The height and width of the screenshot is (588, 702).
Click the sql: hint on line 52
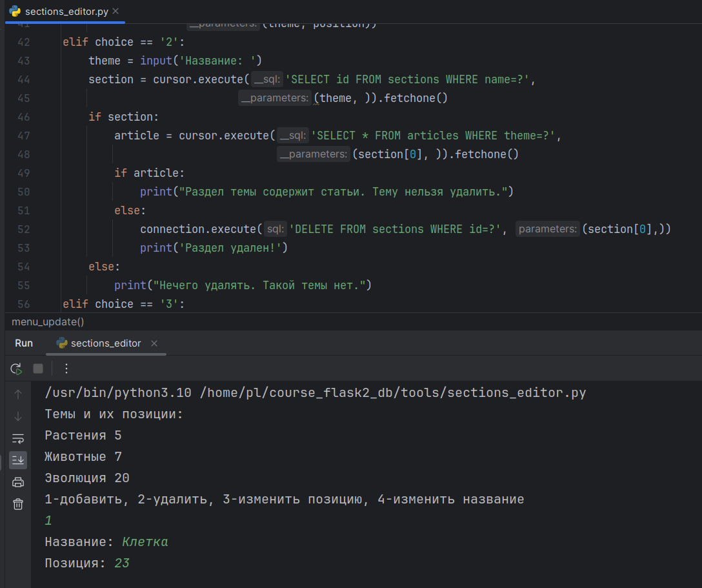[276, 229]
